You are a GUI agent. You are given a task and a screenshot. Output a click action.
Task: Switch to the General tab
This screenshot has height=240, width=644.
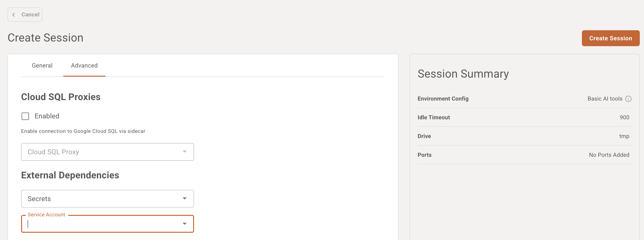[42, 65]
